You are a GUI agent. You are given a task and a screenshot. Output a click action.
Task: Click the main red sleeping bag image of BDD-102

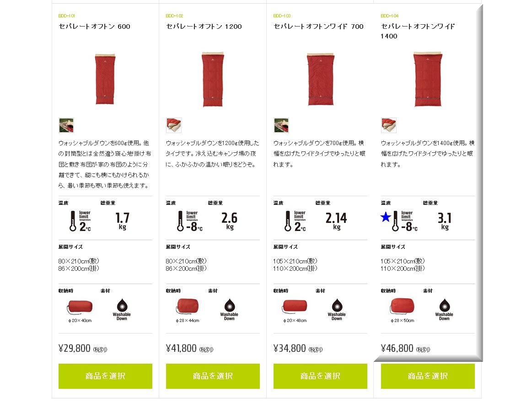pyautogui.click(x=213, y=79)
